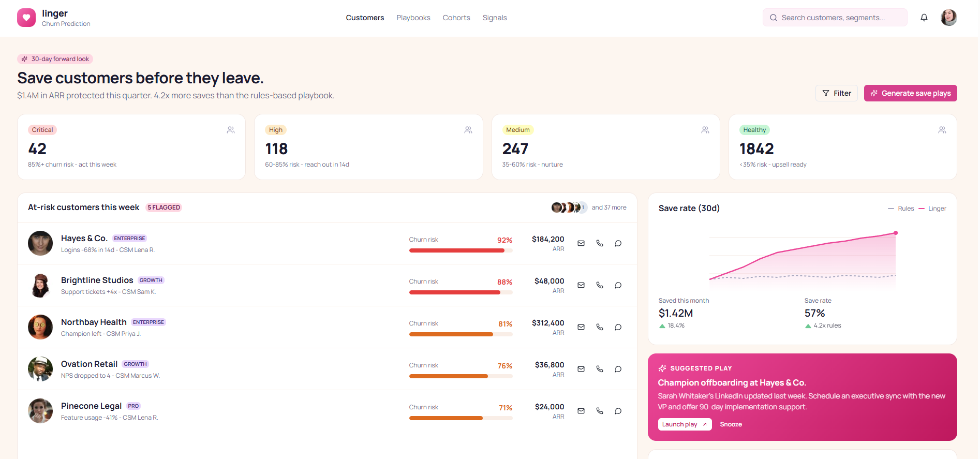Open the Cohorts tab
980x459 pixels.
coord(456,18)
